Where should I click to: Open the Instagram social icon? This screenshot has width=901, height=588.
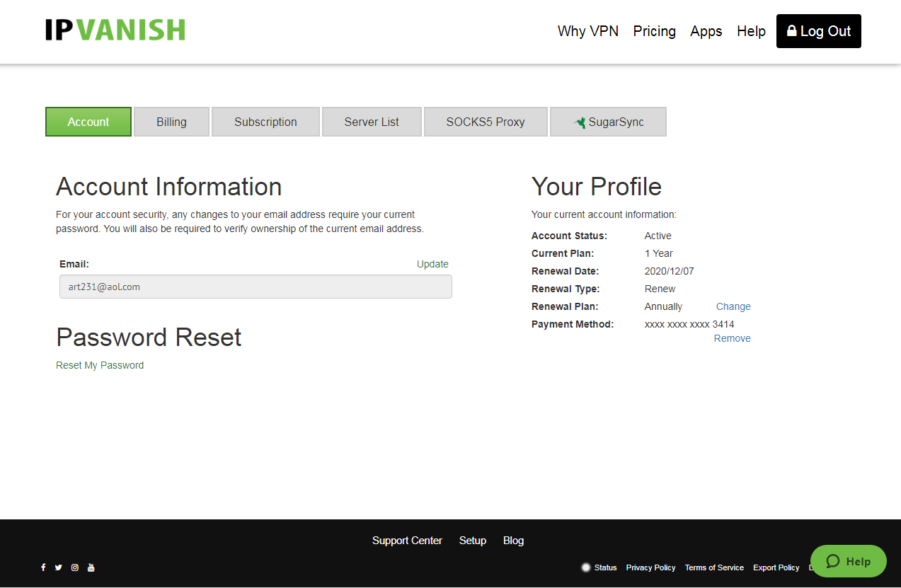click(75, 567)
